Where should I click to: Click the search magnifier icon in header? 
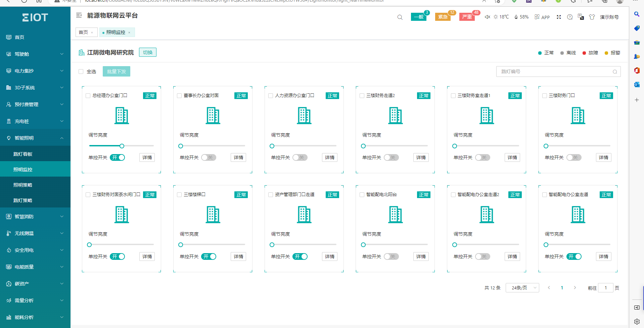tap(400, 17)
